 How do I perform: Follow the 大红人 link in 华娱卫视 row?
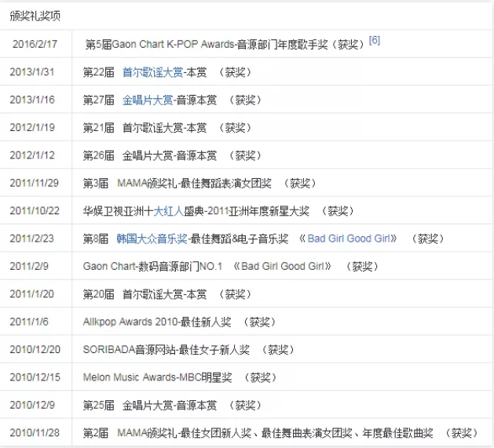[x=168, y=211]
